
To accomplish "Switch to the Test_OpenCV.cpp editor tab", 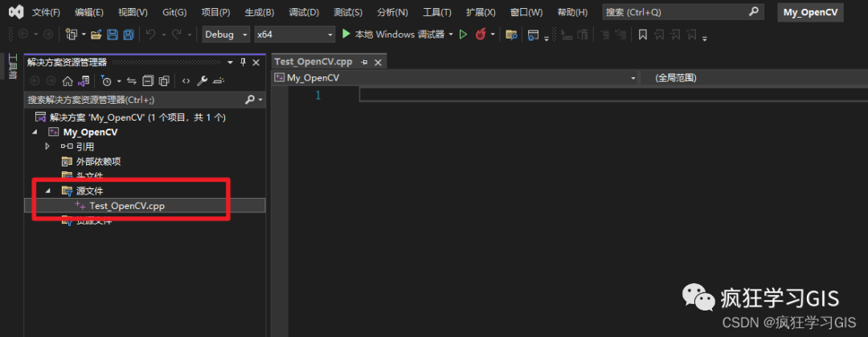I will [x=313, y=61].
